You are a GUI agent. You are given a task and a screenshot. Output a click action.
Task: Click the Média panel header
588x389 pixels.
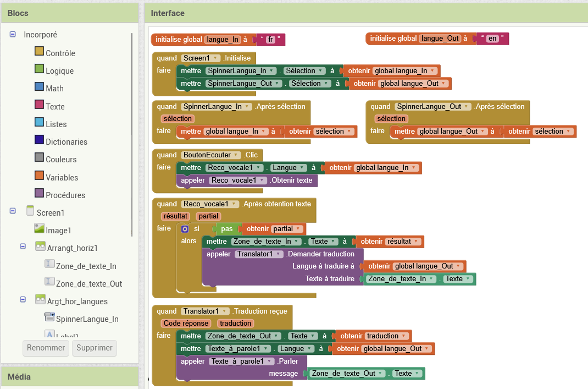tap(70, 377)
